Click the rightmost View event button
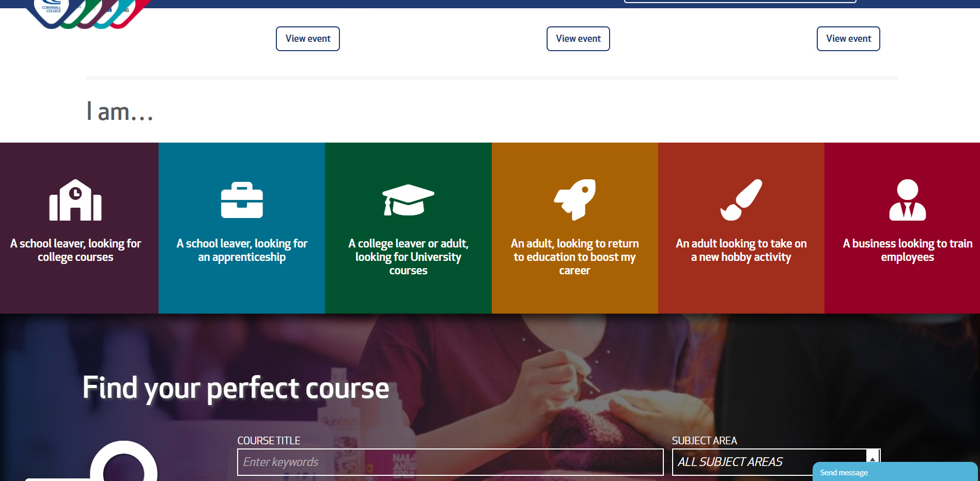 pos(848,39)
